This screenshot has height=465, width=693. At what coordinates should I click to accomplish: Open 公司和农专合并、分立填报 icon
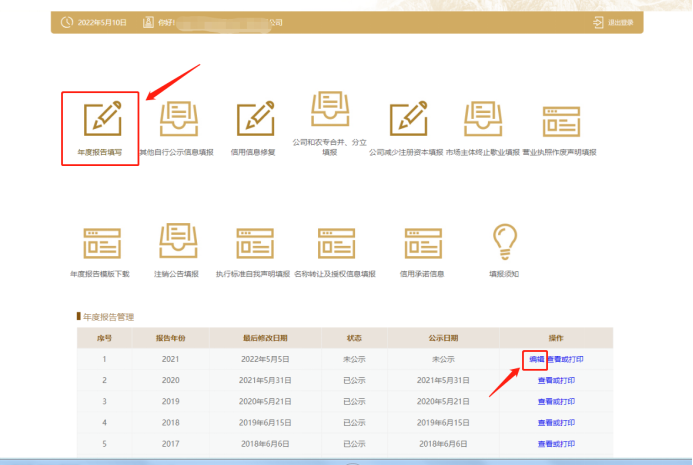coord(330,108)
